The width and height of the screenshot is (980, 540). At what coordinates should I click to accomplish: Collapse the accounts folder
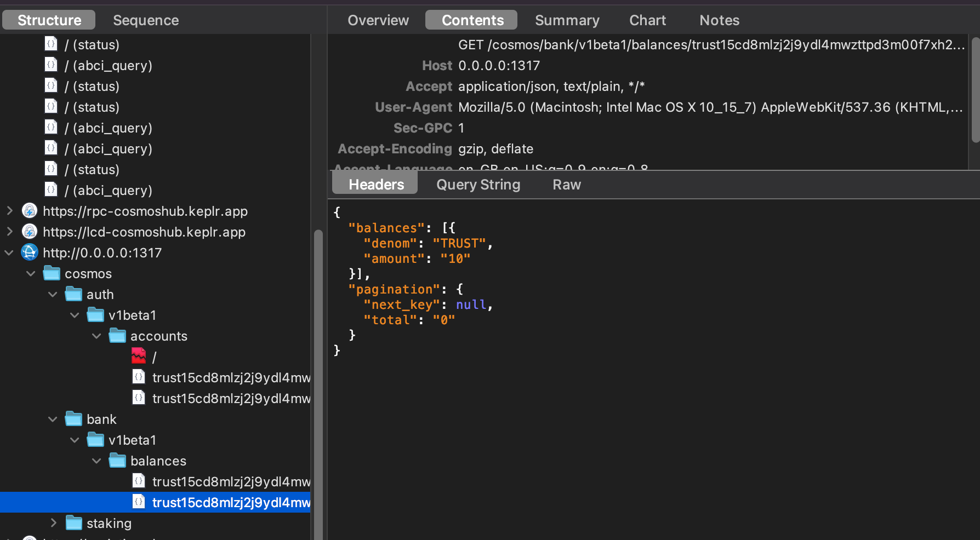pos(97,336)
